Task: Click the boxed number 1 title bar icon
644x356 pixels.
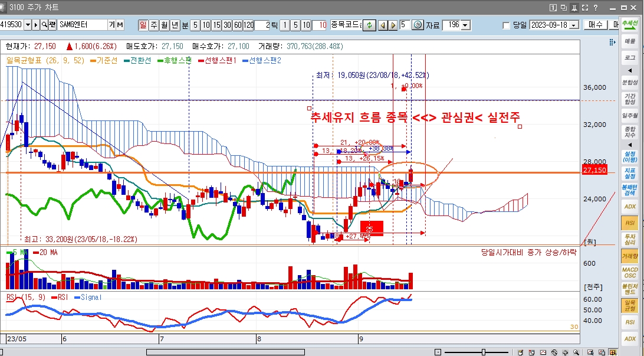Action: click(x=553, y=8)
